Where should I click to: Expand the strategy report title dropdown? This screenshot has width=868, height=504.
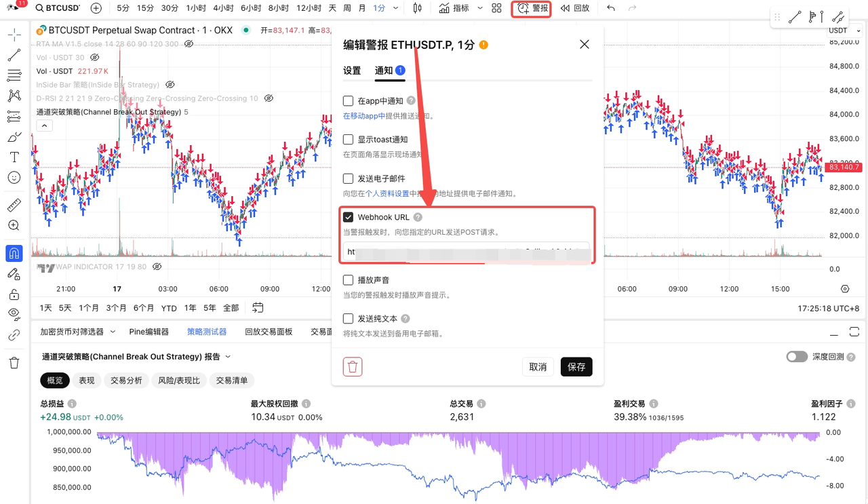click(x=228, y=357)
